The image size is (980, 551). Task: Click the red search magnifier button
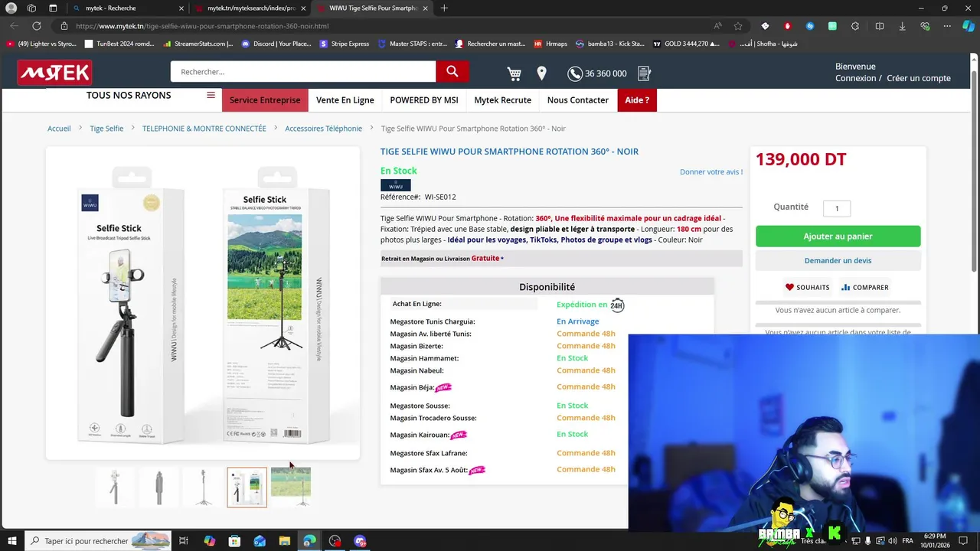tap(452, 71)
